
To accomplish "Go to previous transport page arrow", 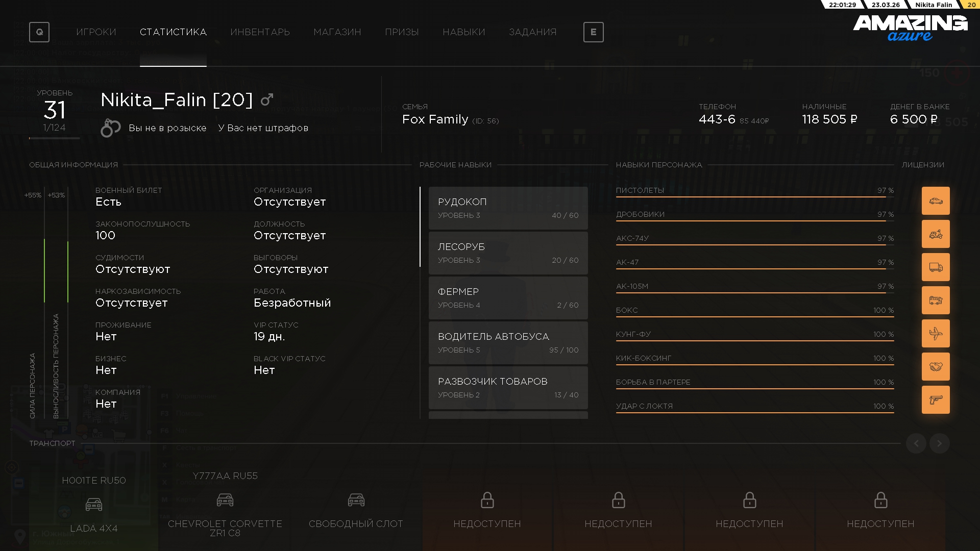I will [916, 443].
